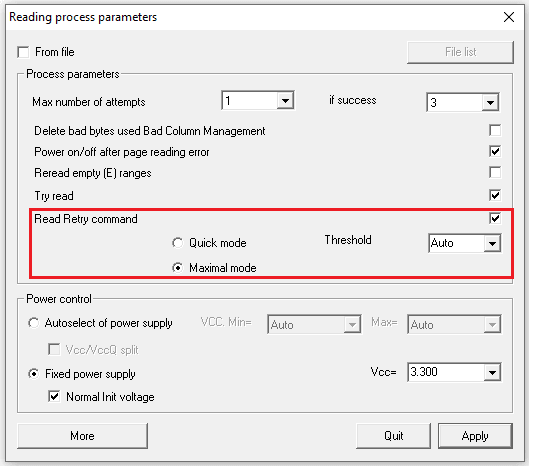Open Max number of attempts dropdown
The height and width of the screenshot is (470, 533).
285,101
